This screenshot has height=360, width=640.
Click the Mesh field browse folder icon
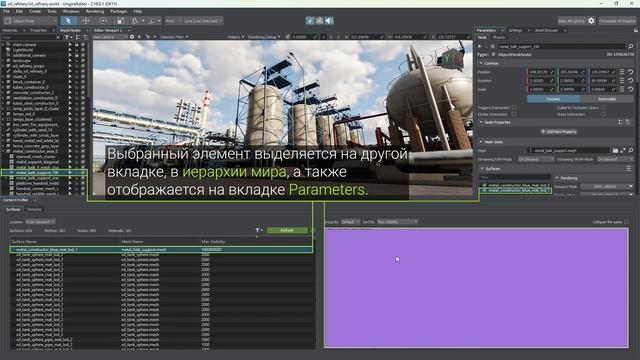[x=615, y=151]
